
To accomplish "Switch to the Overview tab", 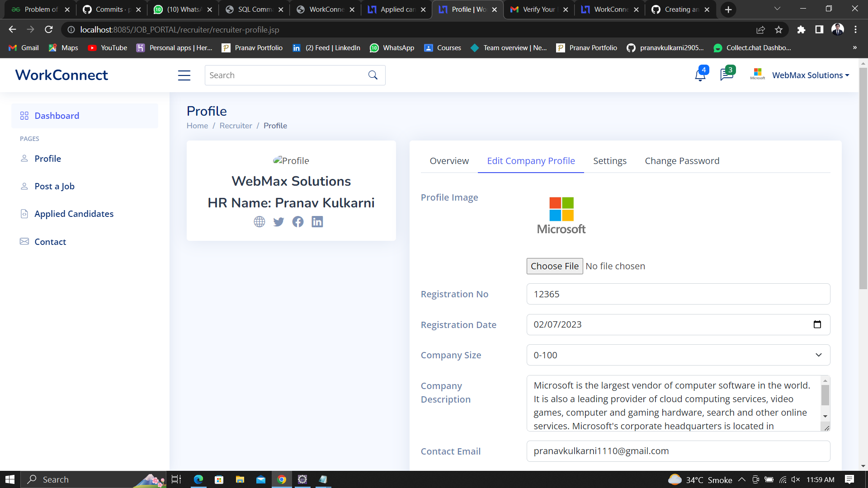I will pos(449,161).
